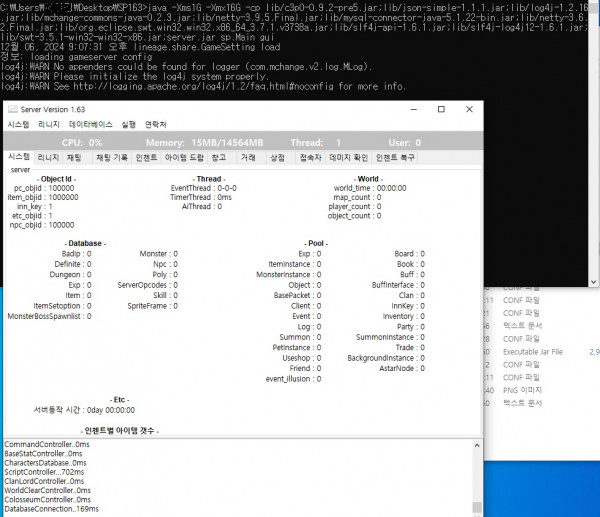This screenshot has height=517, width=600.
Task: Click the ScriptController...702ms log line
Action: pos(44,472)
